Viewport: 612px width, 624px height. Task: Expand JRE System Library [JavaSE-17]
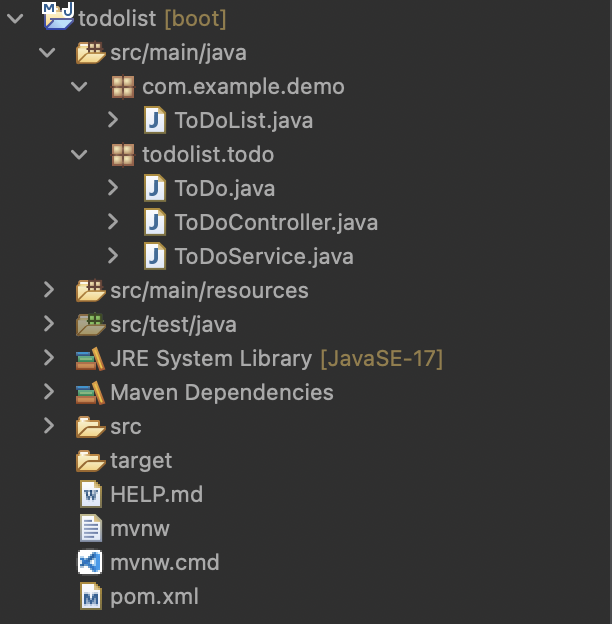pos(49,358)
